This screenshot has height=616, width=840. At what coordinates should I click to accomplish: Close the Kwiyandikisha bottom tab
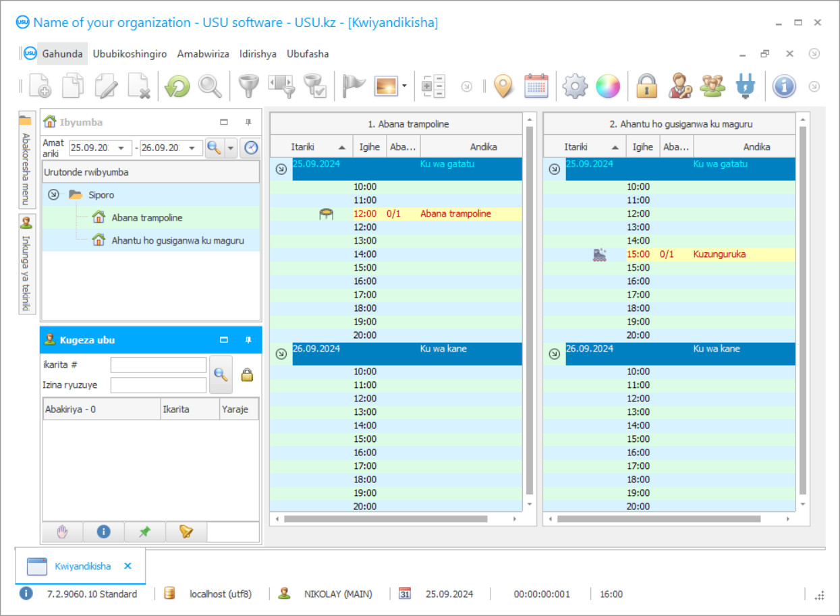point(128,566)
